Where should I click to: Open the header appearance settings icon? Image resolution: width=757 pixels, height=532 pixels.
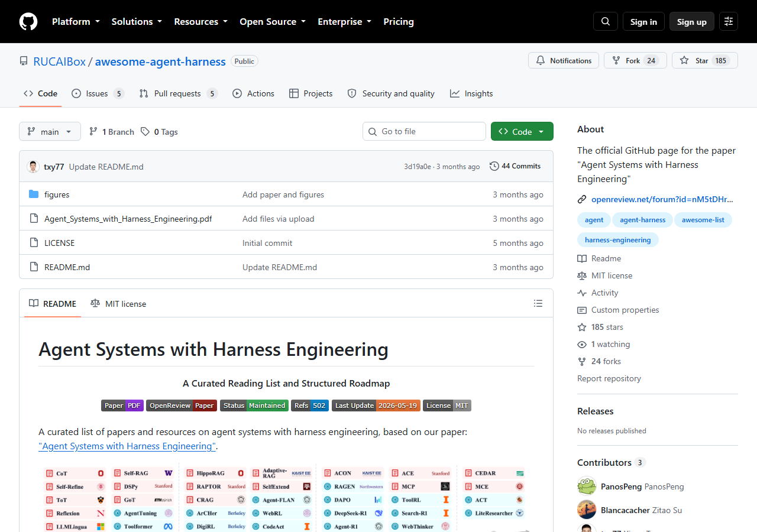[729, 22]
